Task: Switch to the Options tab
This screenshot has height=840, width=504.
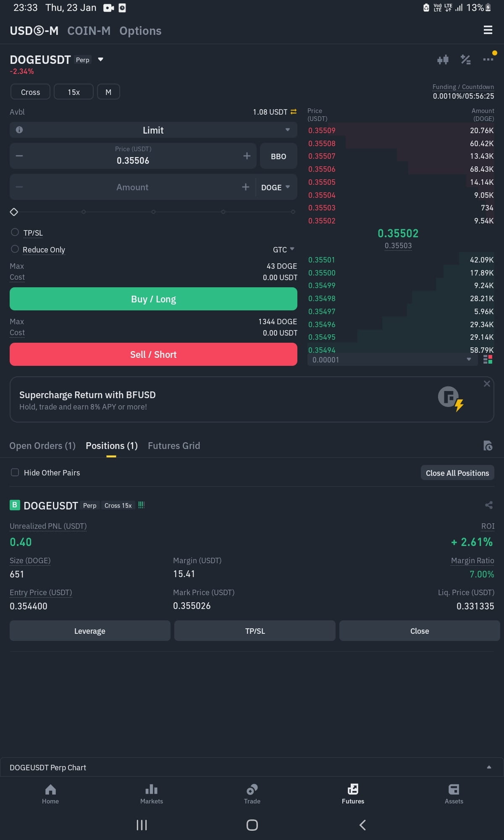Action: [x=140, y=31]
